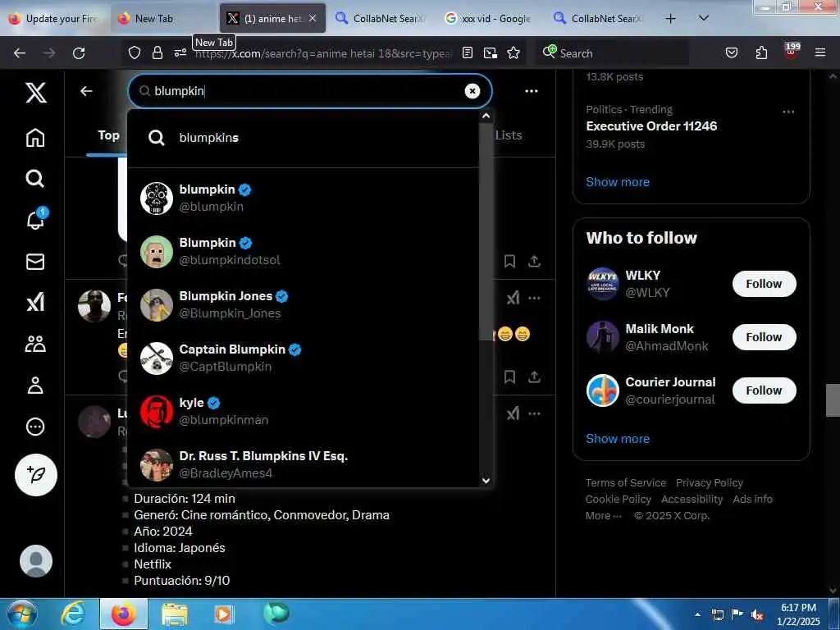
Task: Open the Firefox extensions puzzle icon
Action: point(761,52)
